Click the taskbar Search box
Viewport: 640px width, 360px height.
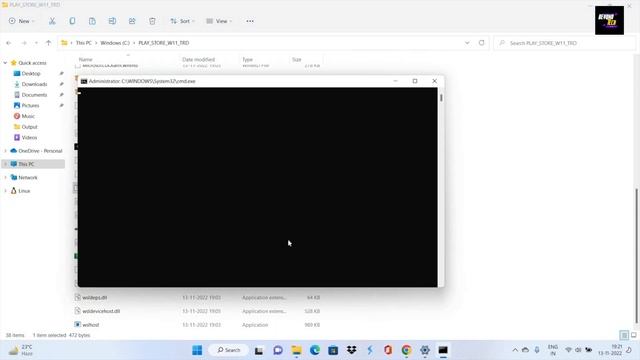tap(229, 350)
